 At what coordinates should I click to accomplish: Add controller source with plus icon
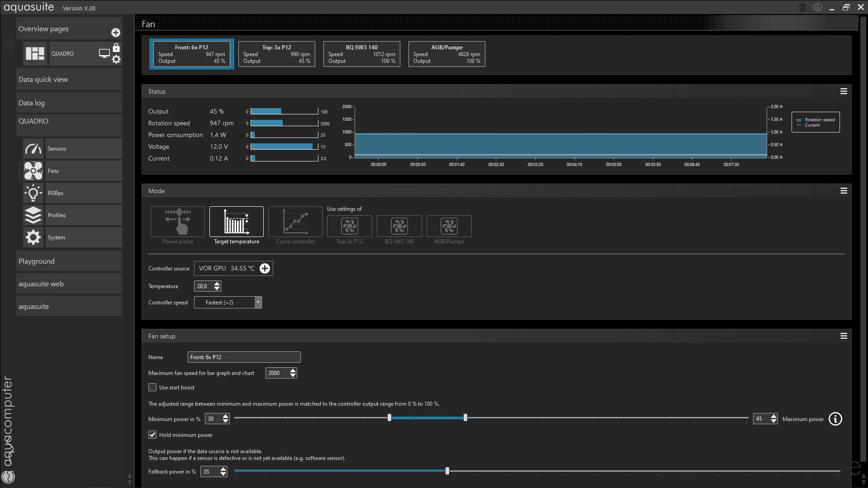click(x=265, y=269)
